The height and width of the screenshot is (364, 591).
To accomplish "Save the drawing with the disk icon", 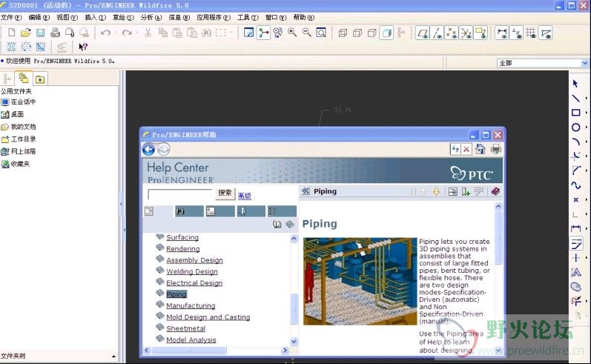I will [40, 33].
